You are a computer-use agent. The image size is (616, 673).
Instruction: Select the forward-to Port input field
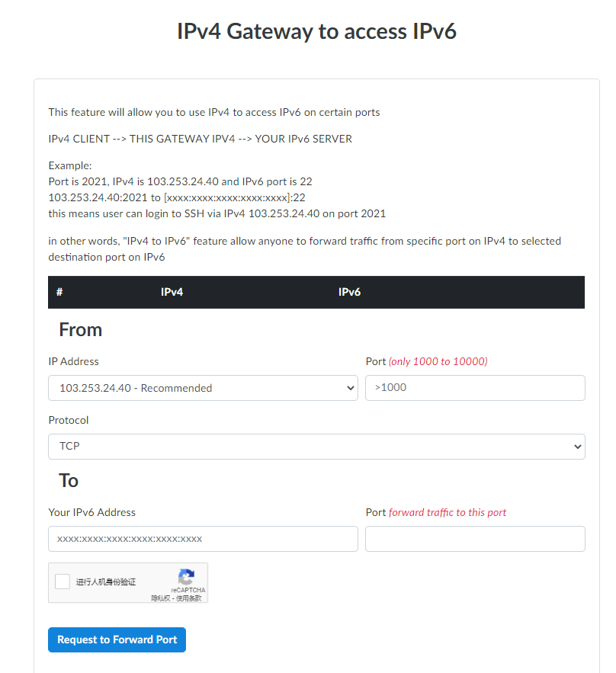point(475,539)
